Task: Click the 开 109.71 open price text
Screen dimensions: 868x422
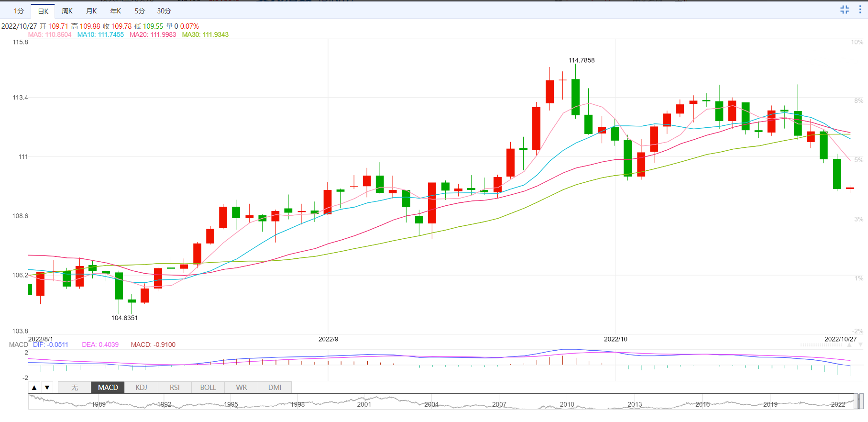Action: pyautogui.click(x=54, y=26)
